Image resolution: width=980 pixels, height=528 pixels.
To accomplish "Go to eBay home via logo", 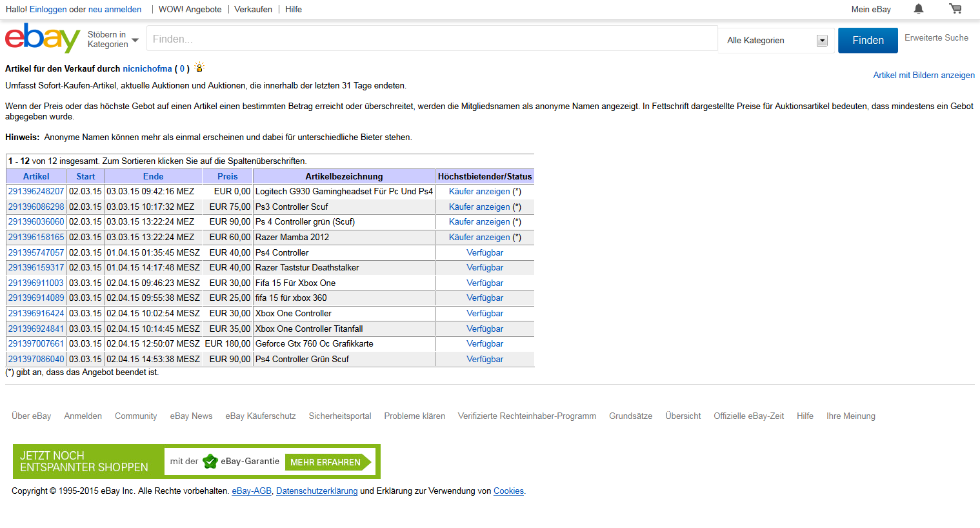I will tap(43, 38).
